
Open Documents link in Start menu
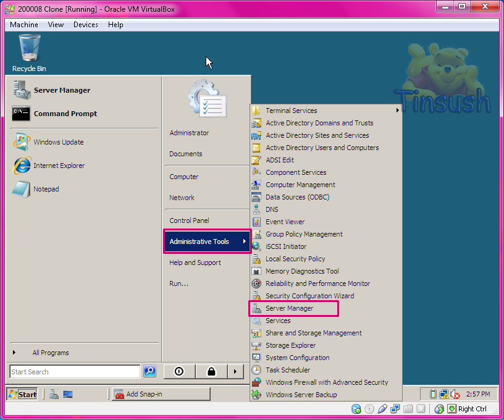tap(186, 154)
